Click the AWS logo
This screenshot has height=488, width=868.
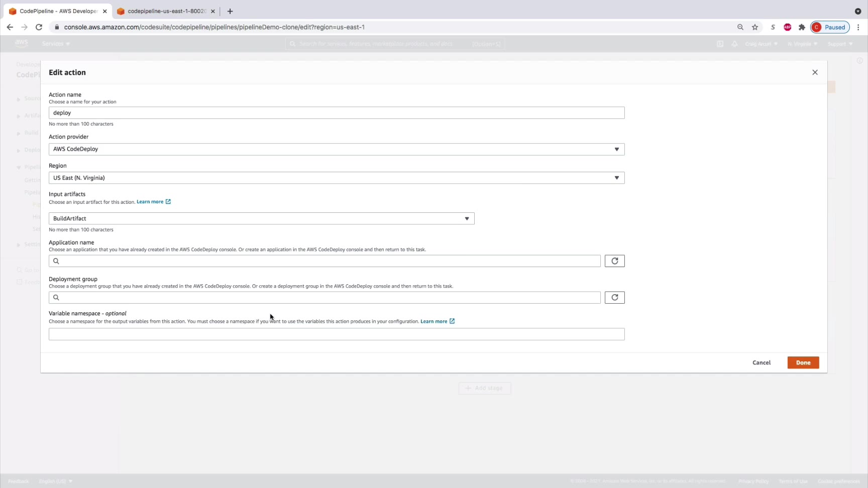point(22,44)
